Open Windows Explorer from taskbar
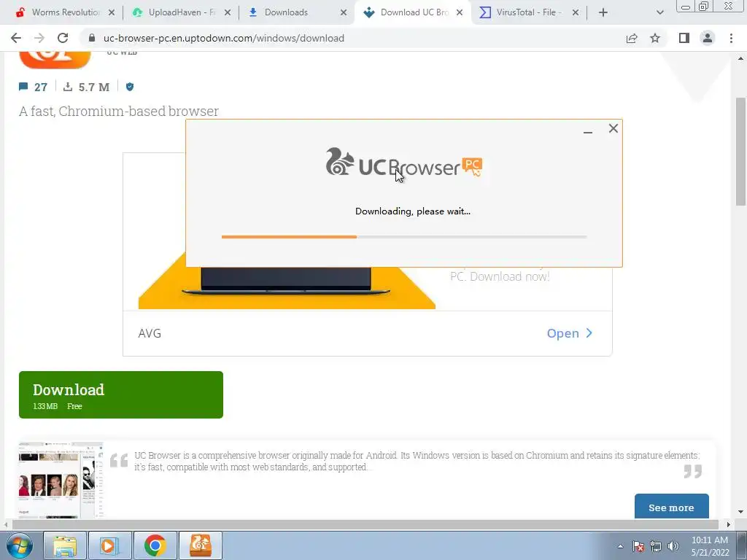This screenshot has height=560, width=747. [x=65, y=545]
